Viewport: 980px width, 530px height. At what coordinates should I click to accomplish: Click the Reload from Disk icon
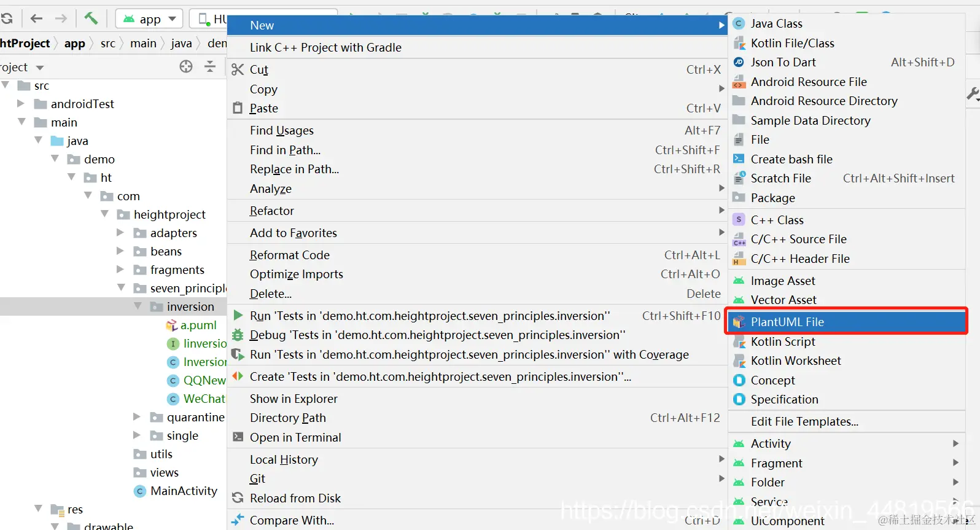(238, 497)
